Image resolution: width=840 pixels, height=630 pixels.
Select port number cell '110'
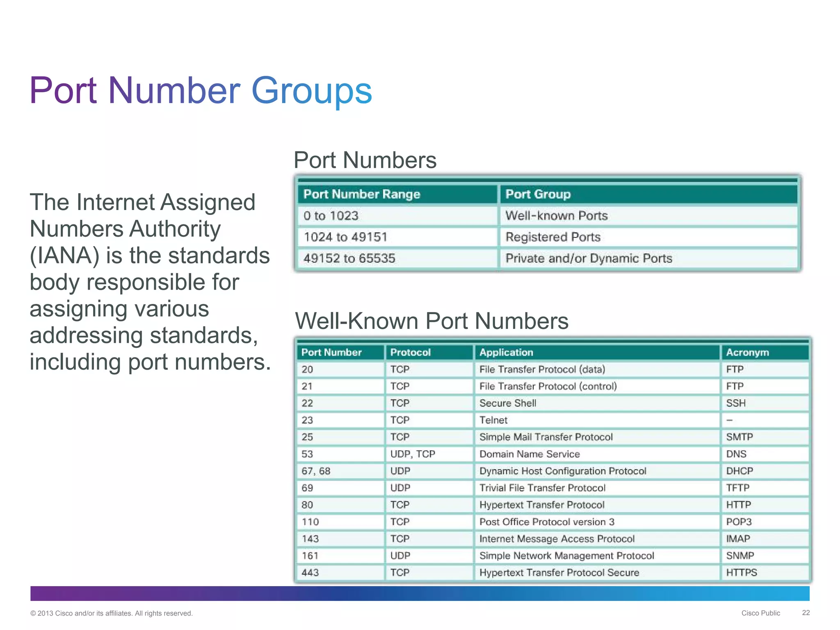click(x=340, y=522)
